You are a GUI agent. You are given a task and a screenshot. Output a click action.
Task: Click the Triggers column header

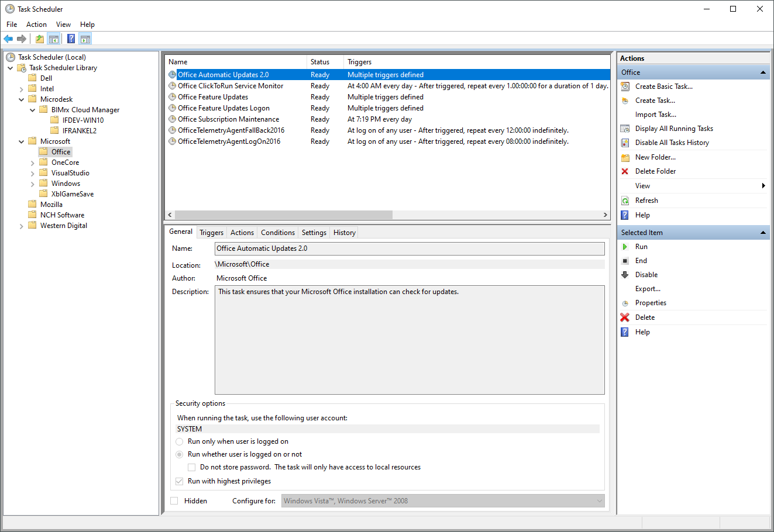476,62
